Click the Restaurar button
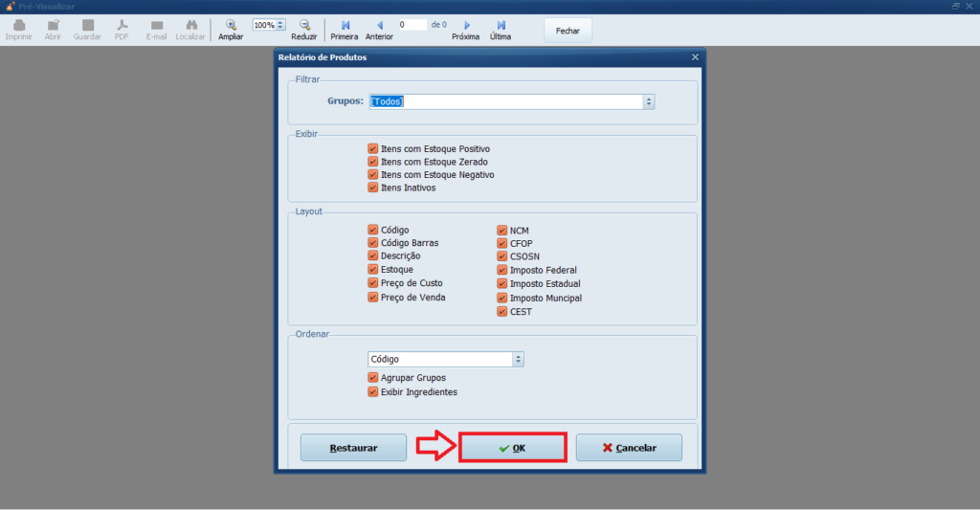This screenshot has height=510, width=980. click(x=354, y=448)
